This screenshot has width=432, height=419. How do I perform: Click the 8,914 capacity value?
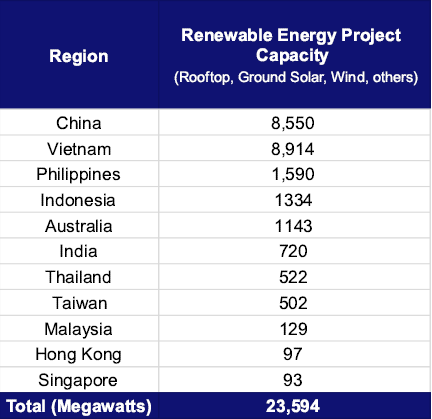(x=293, y=149)
